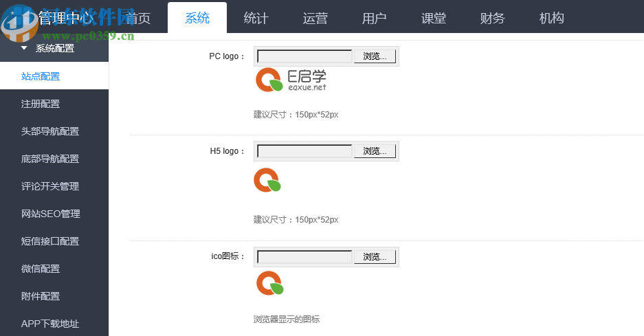This screenshot has height=336, width=644.
Task: Click the H5 logo preview image
Action: tap(267, 181)
